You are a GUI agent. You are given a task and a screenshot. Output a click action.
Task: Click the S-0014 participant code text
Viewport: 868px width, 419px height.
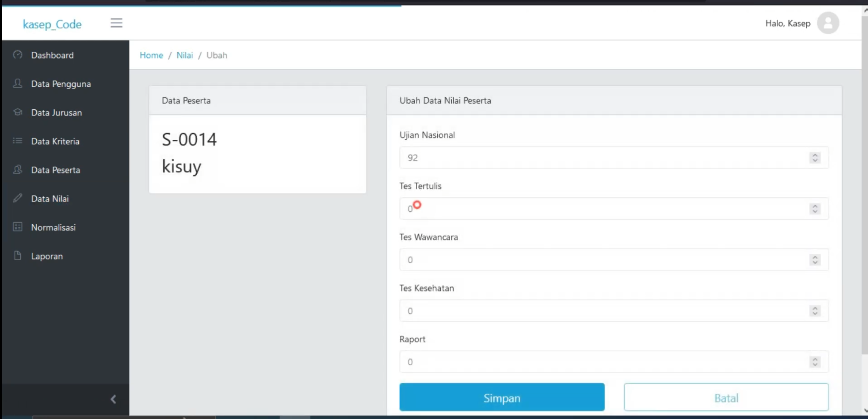[x=189, y=139]
